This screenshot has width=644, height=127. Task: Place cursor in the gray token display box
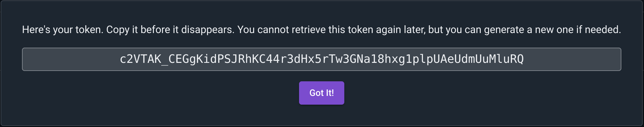[x=321, y=59]
